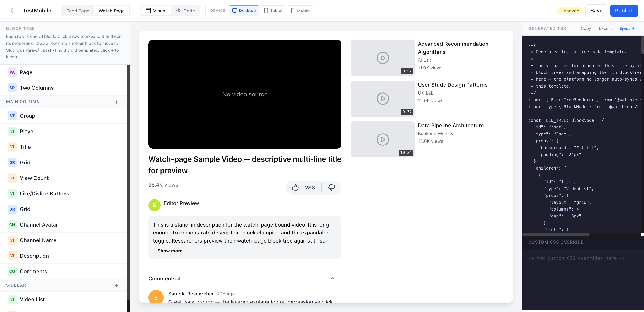Click into the Custom CSS Override editor
Screen dimensions: 644x312
point(583,279)
